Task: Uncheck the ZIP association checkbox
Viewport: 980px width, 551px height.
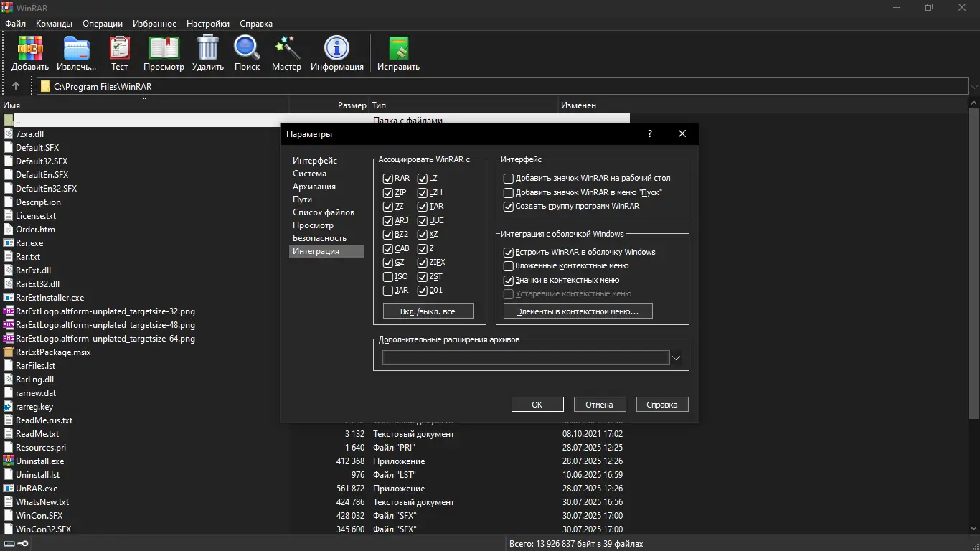Action: pos(388,193)
